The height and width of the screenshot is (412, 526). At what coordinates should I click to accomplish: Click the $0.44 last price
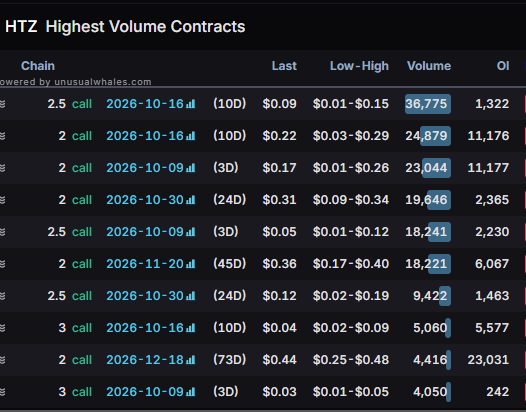pyautogui.click(x=279, y=360)
